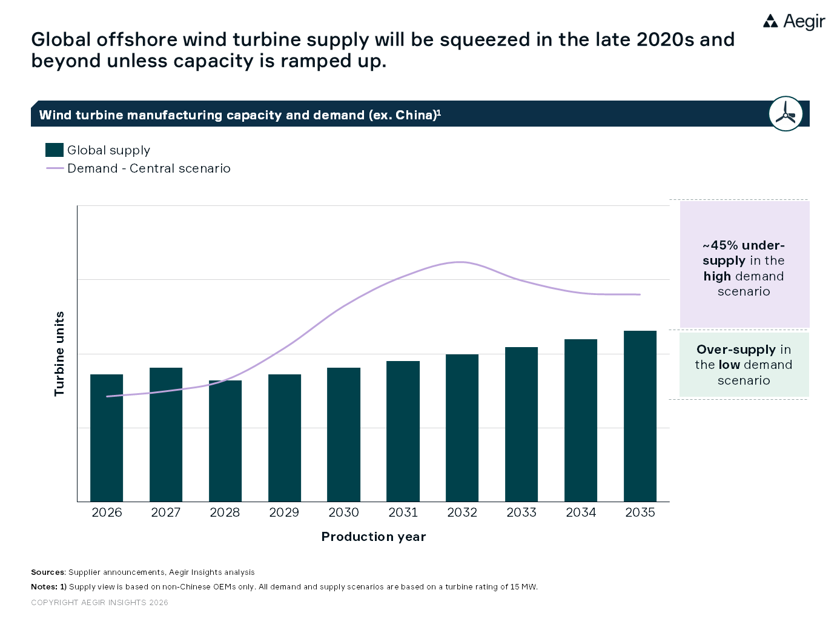The height and width of the screenshot is (630, 840).
Task: Click the '2028' axis label
Action: [x=225, y=512]
